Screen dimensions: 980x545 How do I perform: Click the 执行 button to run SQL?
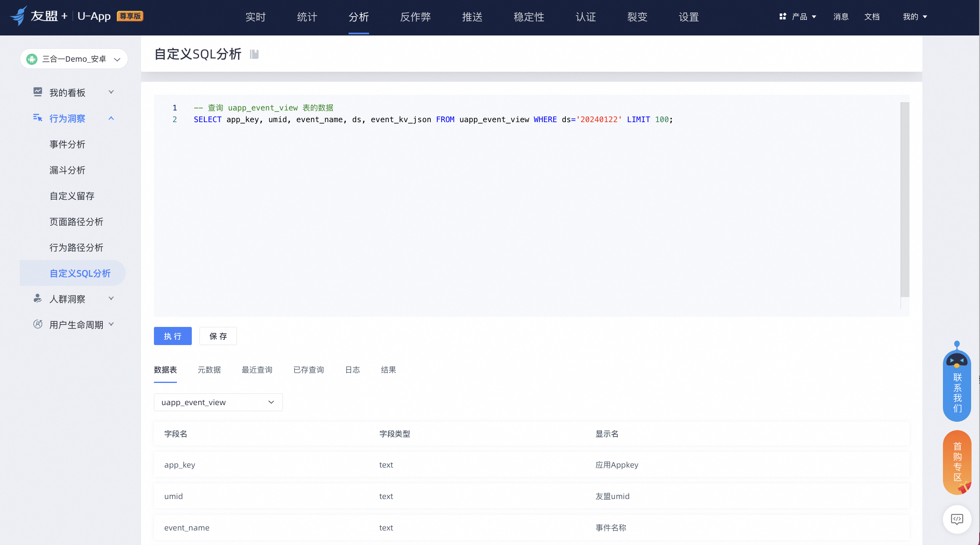click(173, 336)
